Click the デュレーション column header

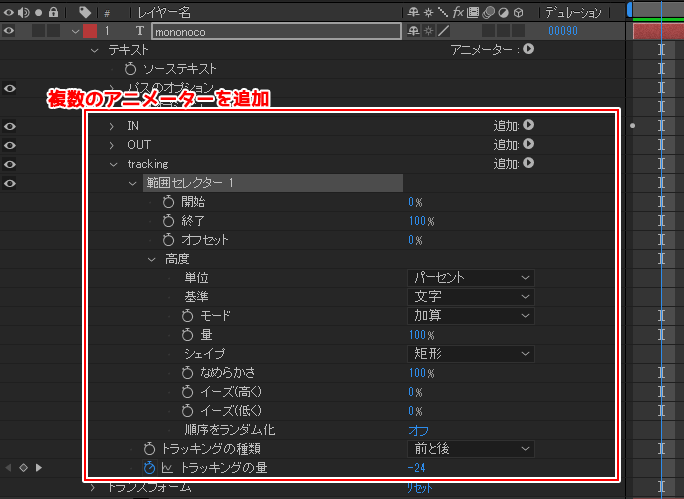574,12
